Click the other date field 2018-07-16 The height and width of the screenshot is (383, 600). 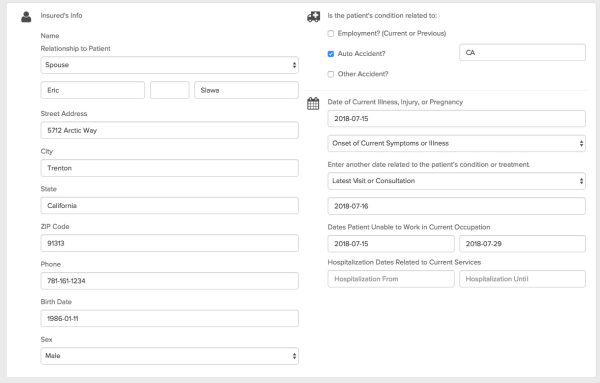(457, 206)
